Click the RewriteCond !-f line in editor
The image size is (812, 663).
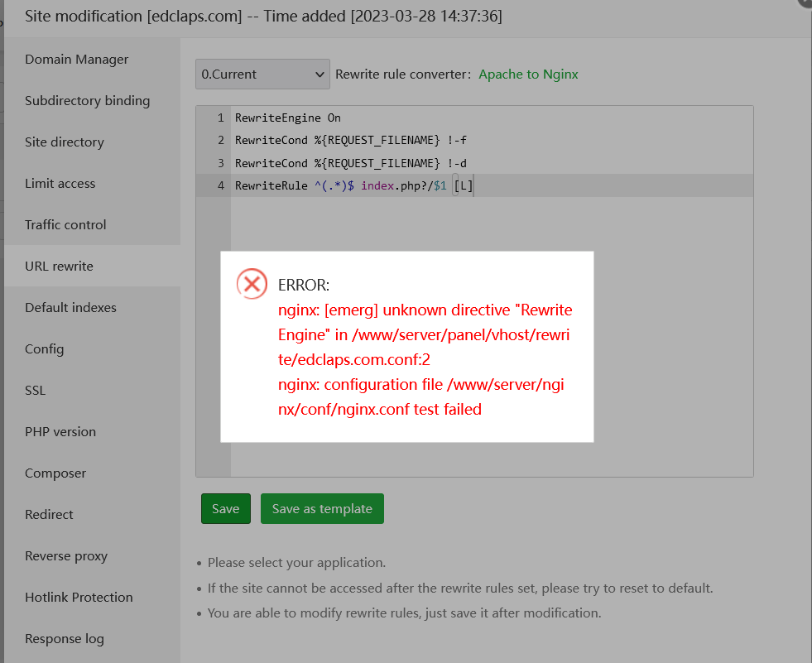tap(351, 141)
